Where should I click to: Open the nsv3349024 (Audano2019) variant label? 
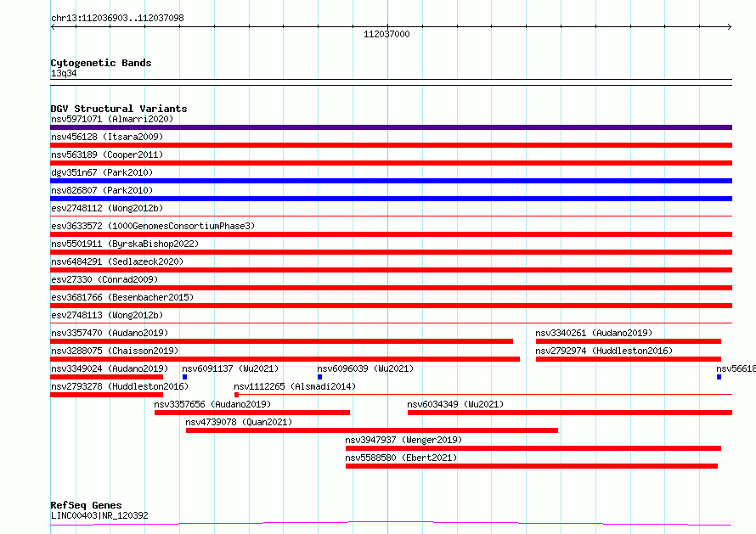110,368
